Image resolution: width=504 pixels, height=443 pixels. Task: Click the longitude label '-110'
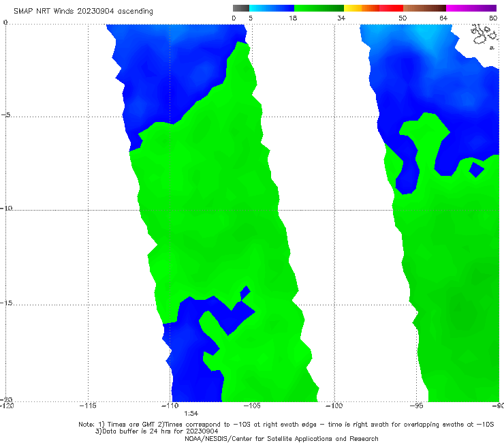170,406
